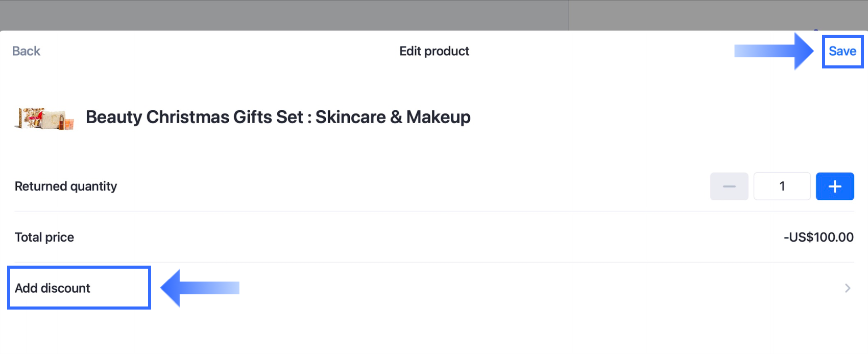The width and height of the screenshot is (868, 354).
Task: Click the blue arrow pointing to Save
Action: [773, 51]
